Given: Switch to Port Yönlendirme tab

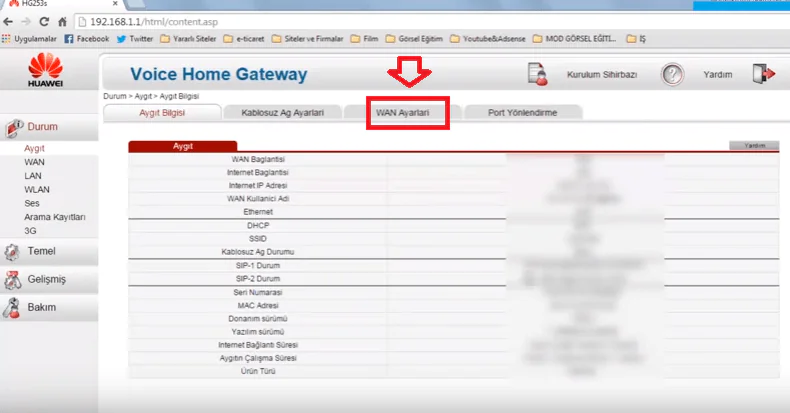Looking at the screenshot, I should point(522,113).
